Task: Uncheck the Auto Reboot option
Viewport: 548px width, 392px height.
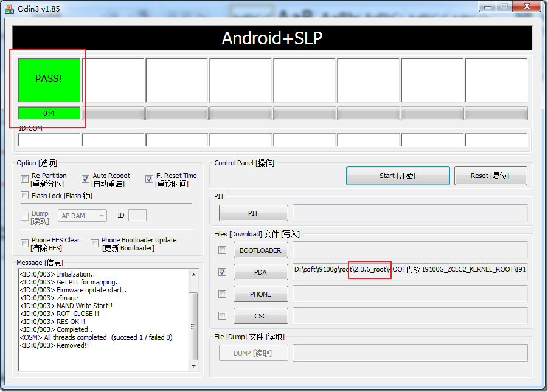Action: click(x=85, y=179)
